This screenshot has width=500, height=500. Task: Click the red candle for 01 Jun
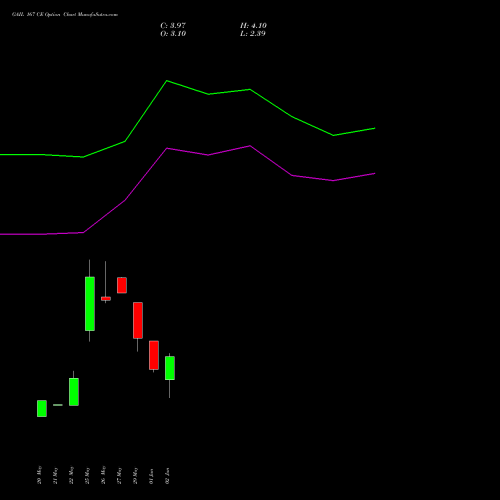(x=154, y=355)
